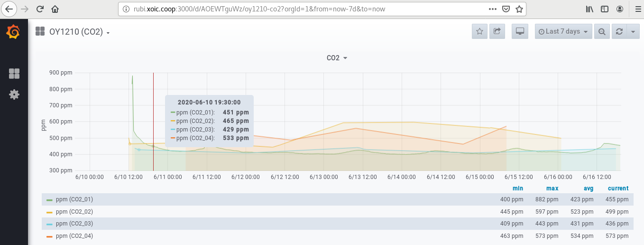Open Configuration gear in Grafana sidebar
Viewport: 644px width, 245px height.
point(14,94)
